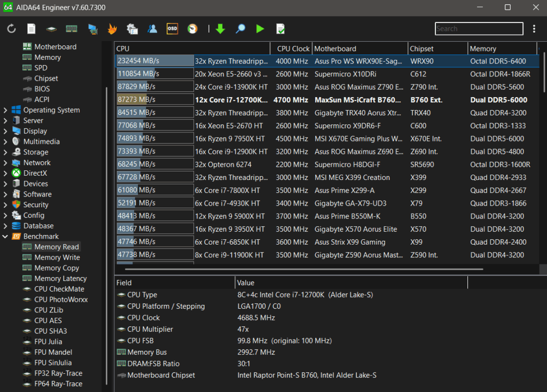Open the CPU PhotoWorxx benchmark
Screen dimensions: 547x392
pos(61,300)
